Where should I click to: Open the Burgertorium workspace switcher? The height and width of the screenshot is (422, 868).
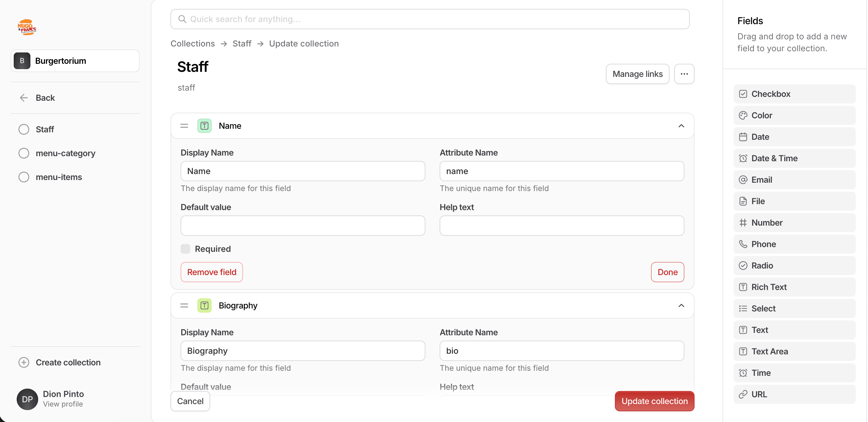point(75,61)
